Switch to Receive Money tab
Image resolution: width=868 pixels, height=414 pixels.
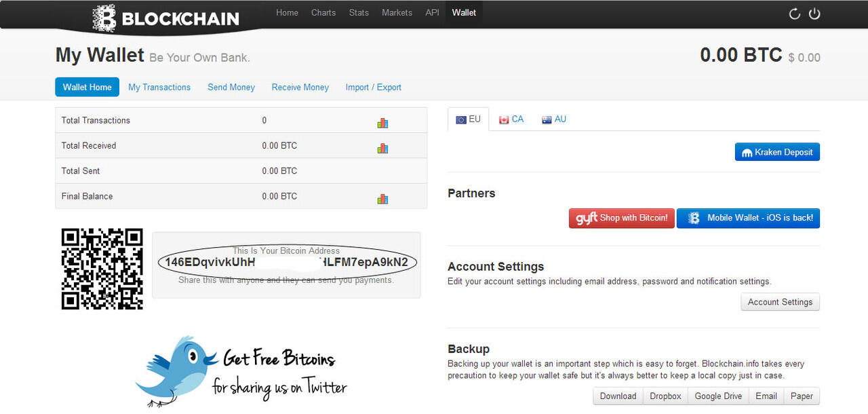tap(300, 87)
